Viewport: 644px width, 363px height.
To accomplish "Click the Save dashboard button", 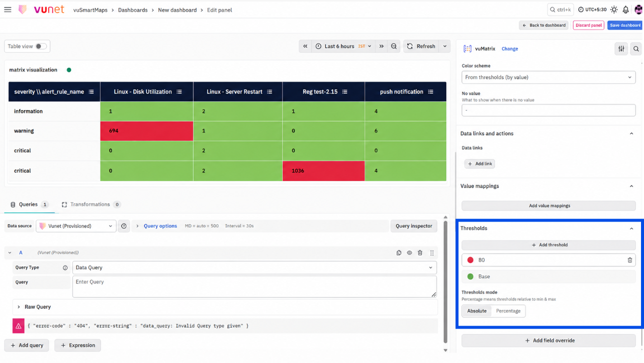I will pyautogui.click(x=625, y=25).
